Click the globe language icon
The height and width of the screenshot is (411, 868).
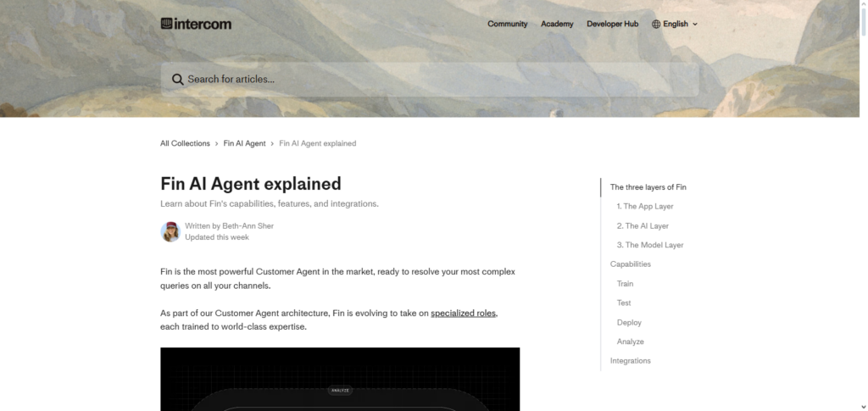pos(656,24)
